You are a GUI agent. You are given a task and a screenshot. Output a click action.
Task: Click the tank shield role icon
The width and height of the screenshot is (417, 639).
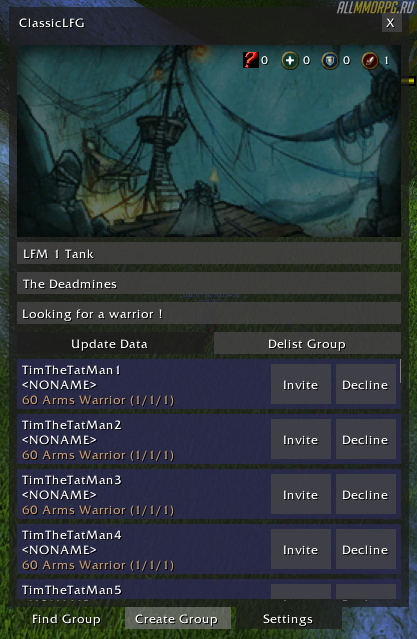(x=329, y=61)
